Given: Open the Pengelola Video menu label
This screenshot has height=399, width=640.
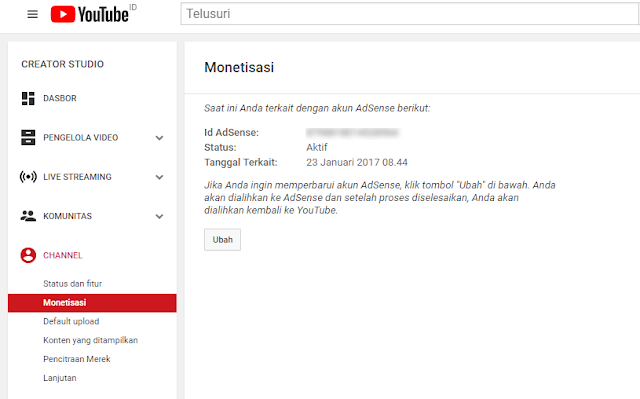Looking at the screenshot, I should [x=81, y=137].
